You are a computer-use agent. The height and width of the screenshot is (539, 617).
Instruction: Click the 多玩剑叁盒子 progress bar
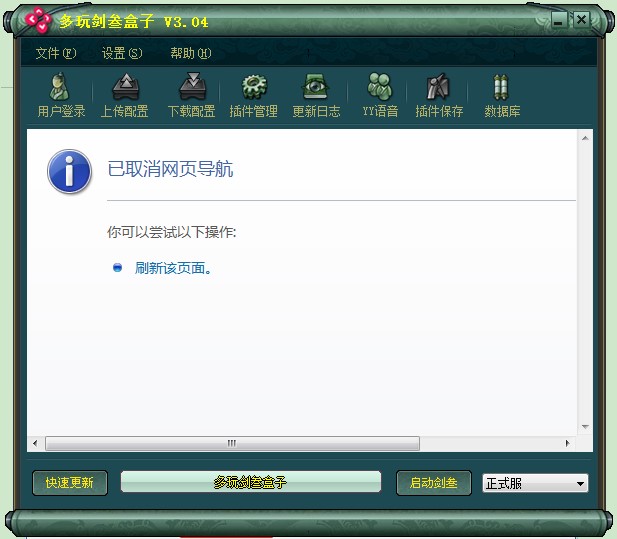click(x=251, y=482)
